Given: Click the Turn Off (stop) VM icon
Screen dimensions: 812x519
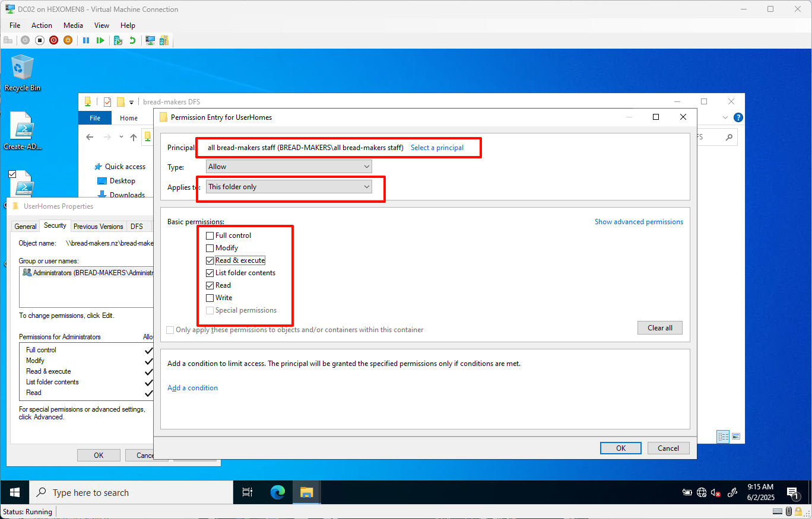Looking at the screenshot, I should pyautogui.click(x=39, y=40).
